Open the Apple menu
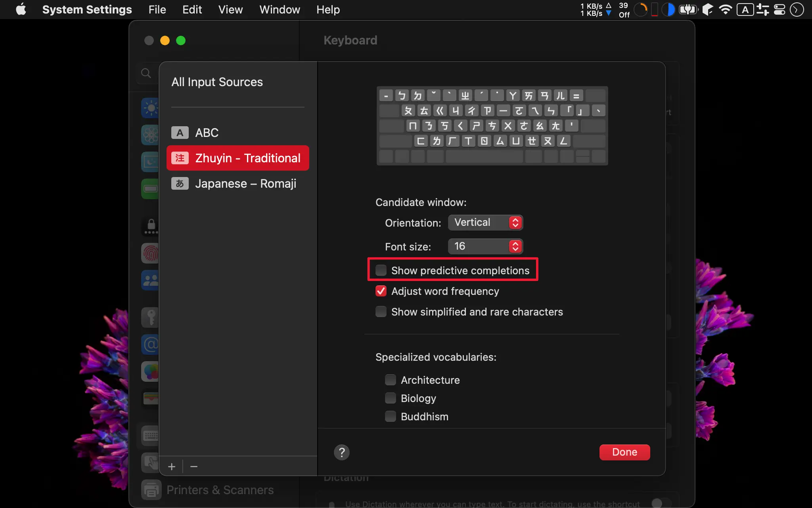This screenshot has height=508, width=812. 21,10
